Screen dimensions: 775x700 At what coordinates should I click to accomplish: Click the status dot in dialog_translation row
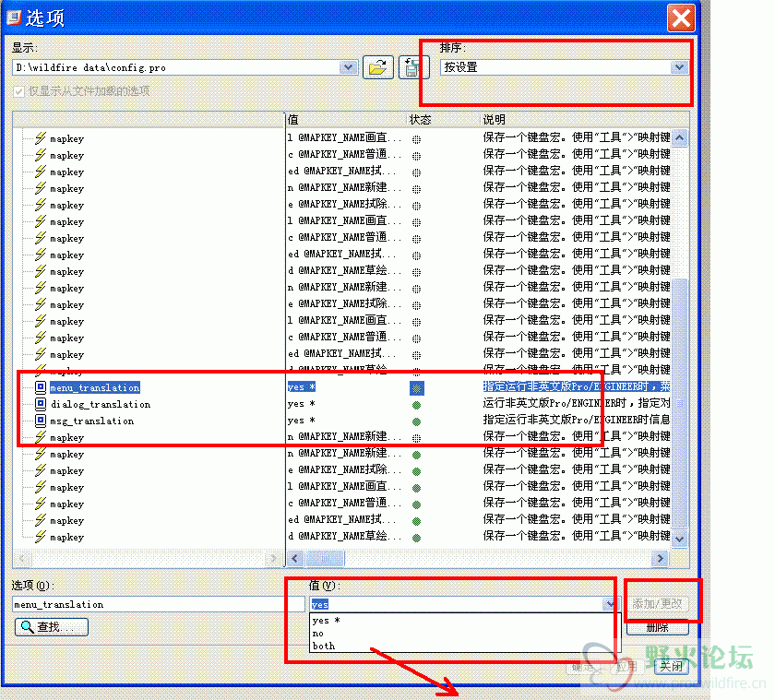[x=417, y=405]
